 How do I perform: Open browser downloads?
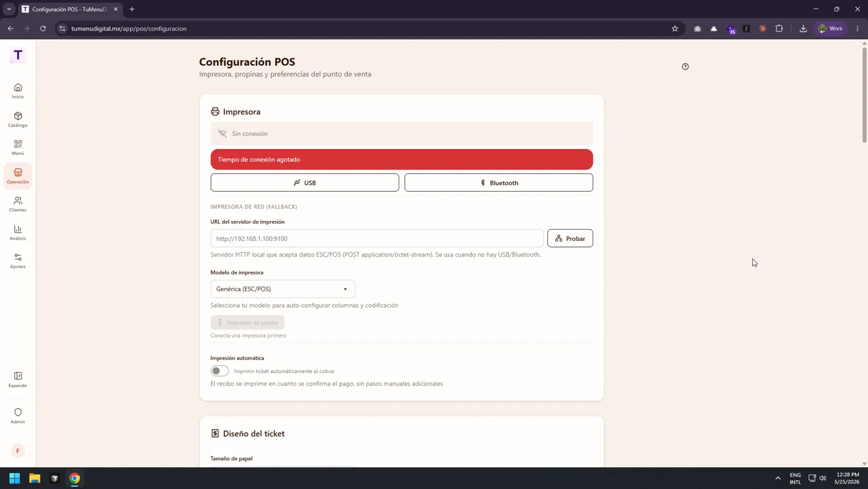pyautogui.click(x=803, y=29)
